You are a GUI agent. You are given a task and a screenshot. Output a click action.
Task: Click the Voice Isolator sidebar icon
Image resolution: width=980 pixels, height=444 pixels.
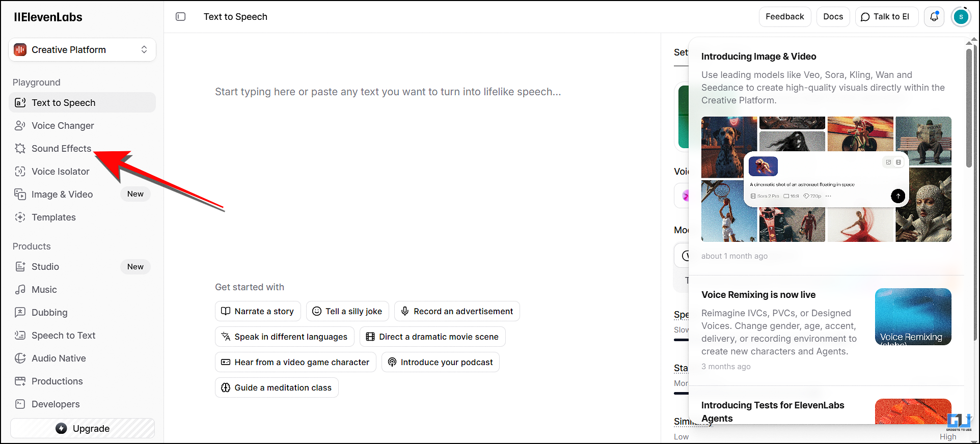point(20,172)
